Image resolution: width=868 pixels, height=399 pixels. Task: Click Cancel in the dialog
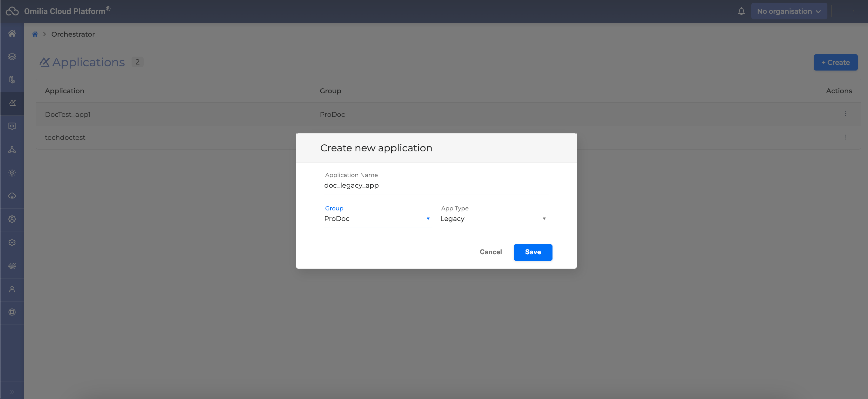tap(490, 252)
